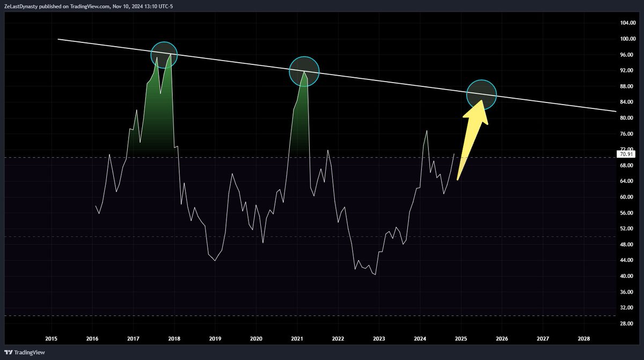Click the 80.00 price axis label

tap(627, 118)
